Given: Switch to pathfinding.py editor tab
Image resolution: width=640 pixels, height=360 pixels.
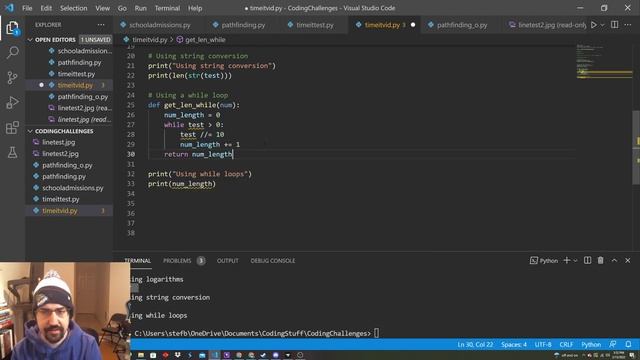Looking at the screenshot, I should tap(243, 25).
